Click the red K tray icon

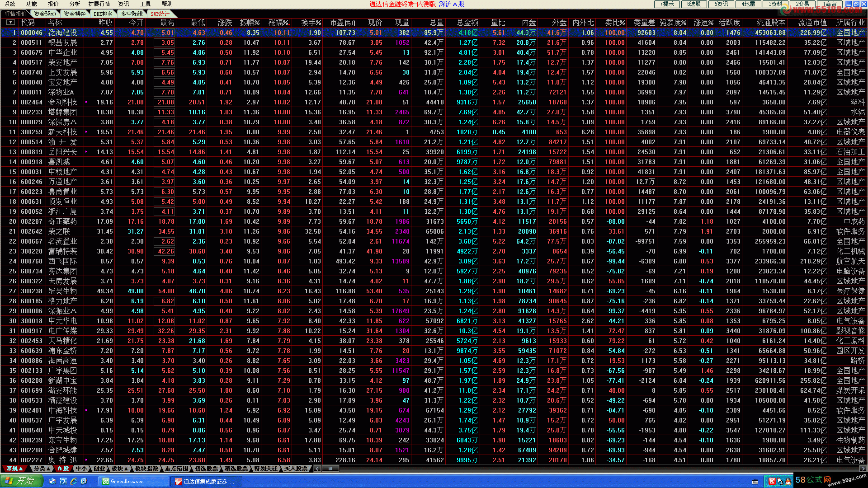click(772, 481)
